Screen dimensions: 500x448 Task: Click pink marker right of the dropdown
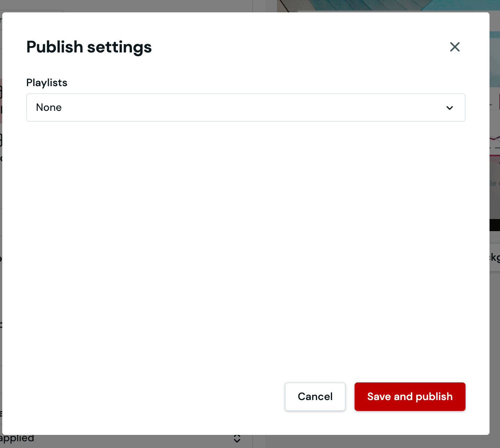coord(499,100)
